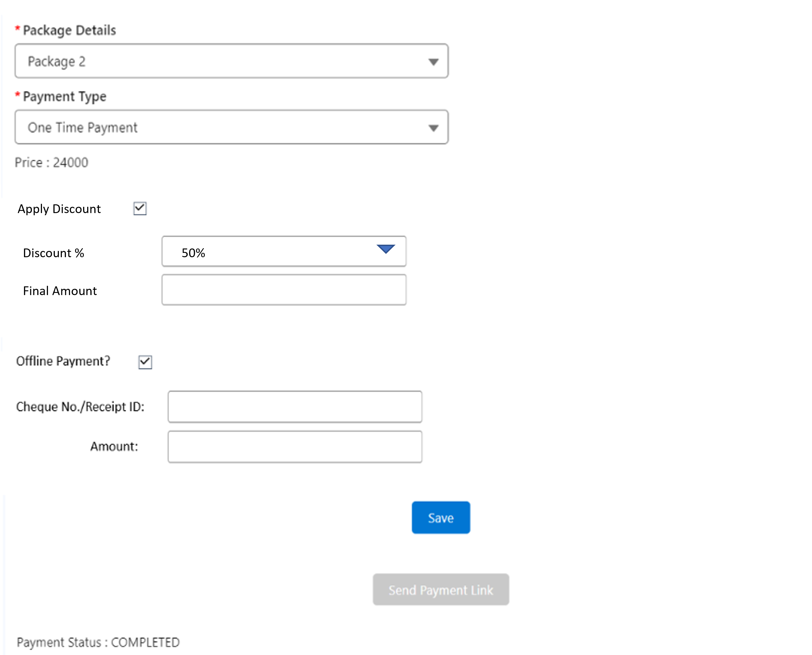Click the arrow icon of Payment Type dropdown
The height and width of the screenshot is (655, 812).
tap(433, 128)
